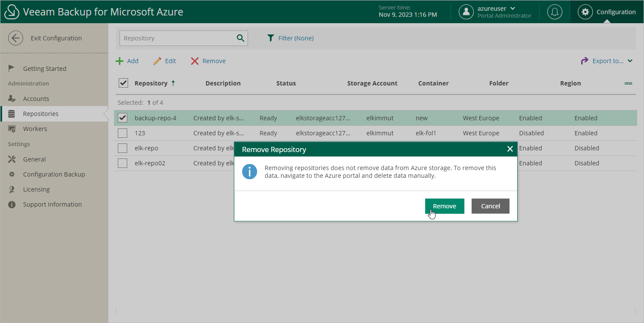Sort by Repository column arrow

click(x=173, y=83)
